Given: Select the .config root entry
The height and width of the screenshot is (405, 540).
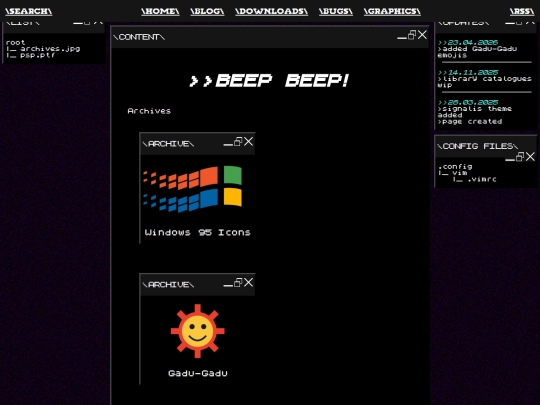Looking at the screenshot, I should click(x=455, y=167).
